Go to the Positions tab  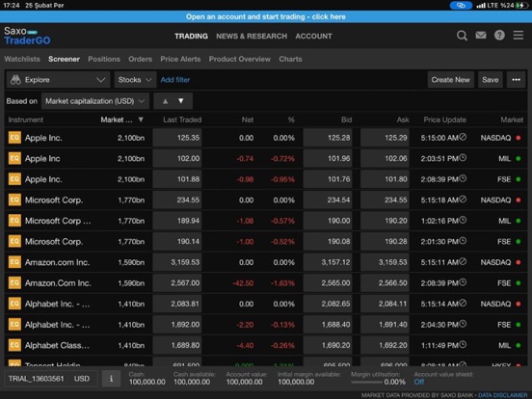[104, 59]
